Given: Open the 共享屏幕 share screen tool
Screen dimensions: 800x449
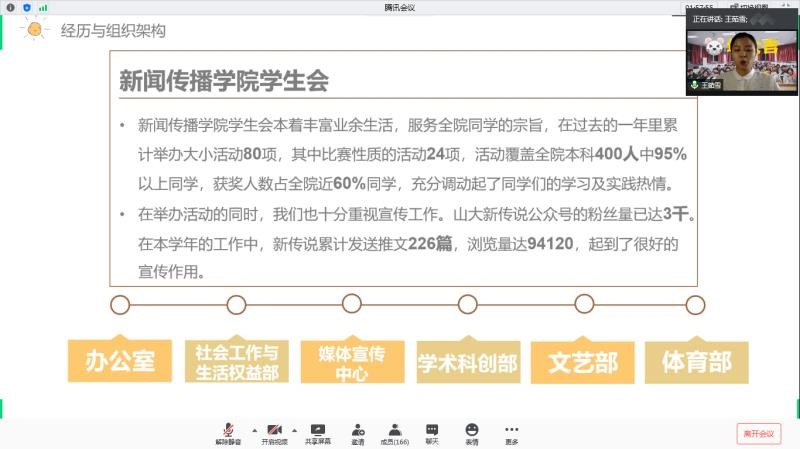Looking at the screenshot, I should (319, 432).
